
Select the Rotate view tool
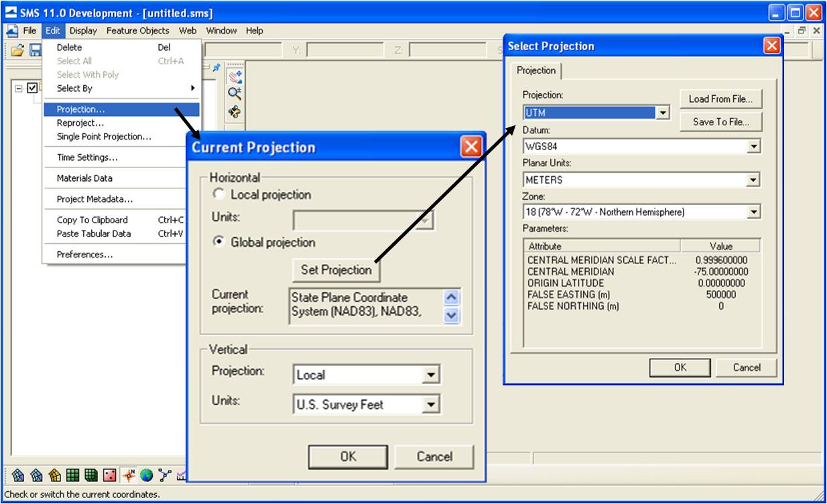235,111
